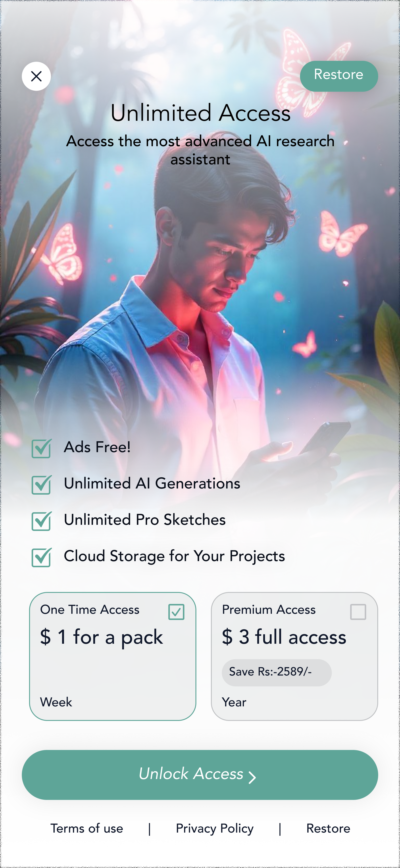
Task: Enable the Premium Access checkbox
Action: (358, 612)
